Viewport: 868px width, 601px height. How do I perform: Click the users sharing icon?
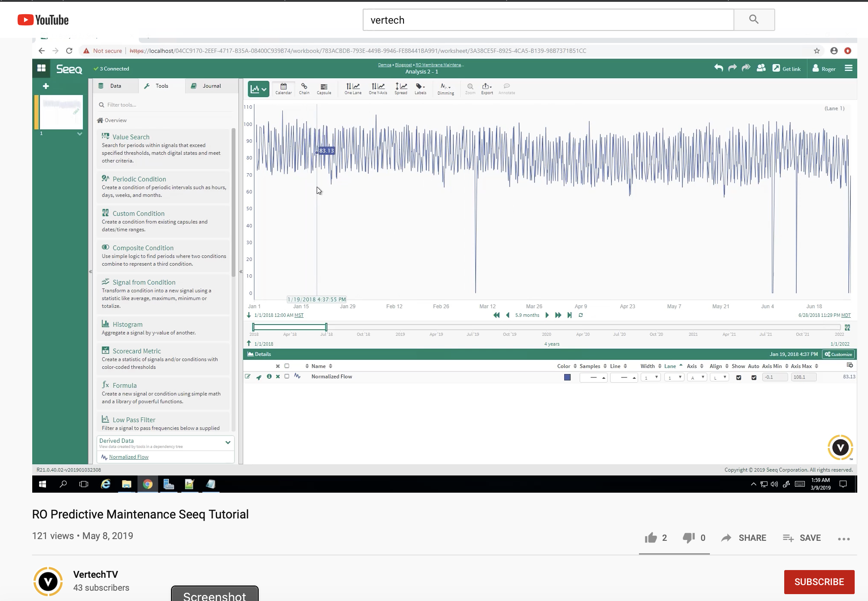(x=761, y=68)
